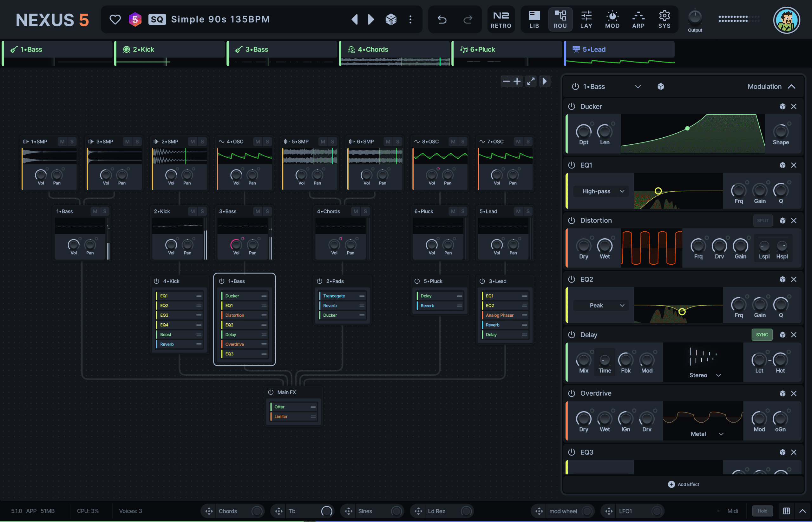Select the 4•Chords track tab

pos(373,50)
